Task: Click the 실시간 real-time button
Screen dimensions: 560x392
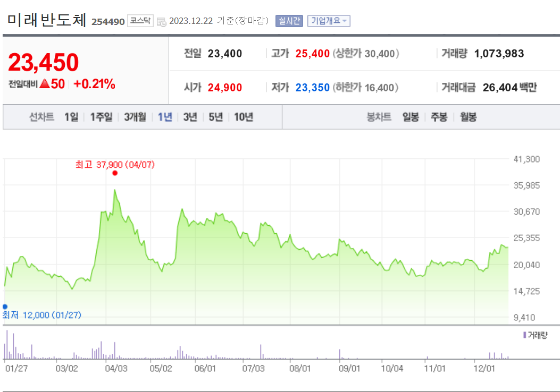Action: pos(289,21)
